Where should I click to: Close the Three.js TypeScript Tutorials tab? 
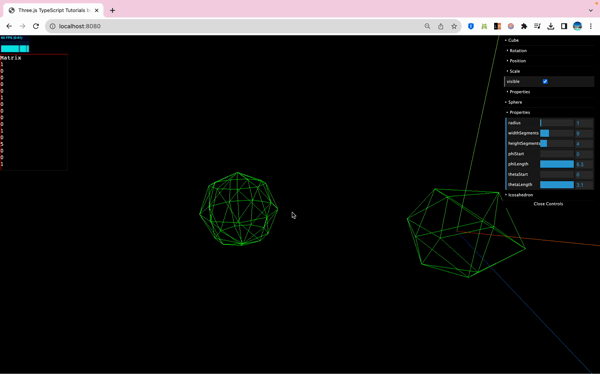96,10
